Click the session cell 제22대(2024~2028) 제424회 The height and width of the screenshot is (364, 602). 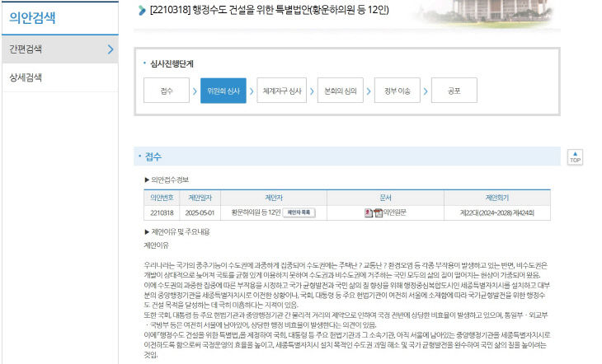(x=496, y=212)
